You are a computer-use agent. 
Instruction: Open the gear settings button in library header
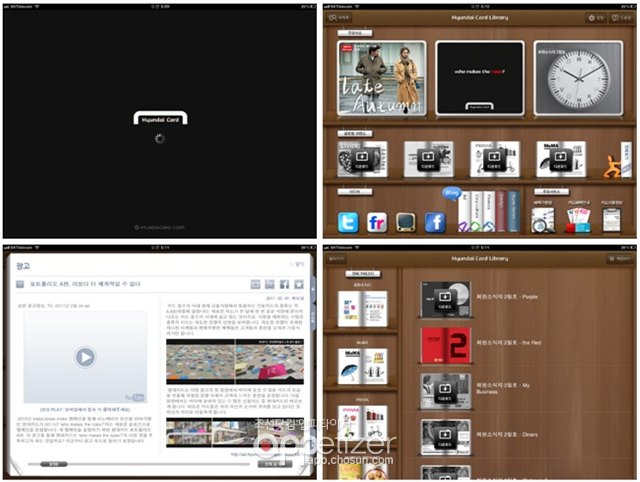tap(595, 18)
